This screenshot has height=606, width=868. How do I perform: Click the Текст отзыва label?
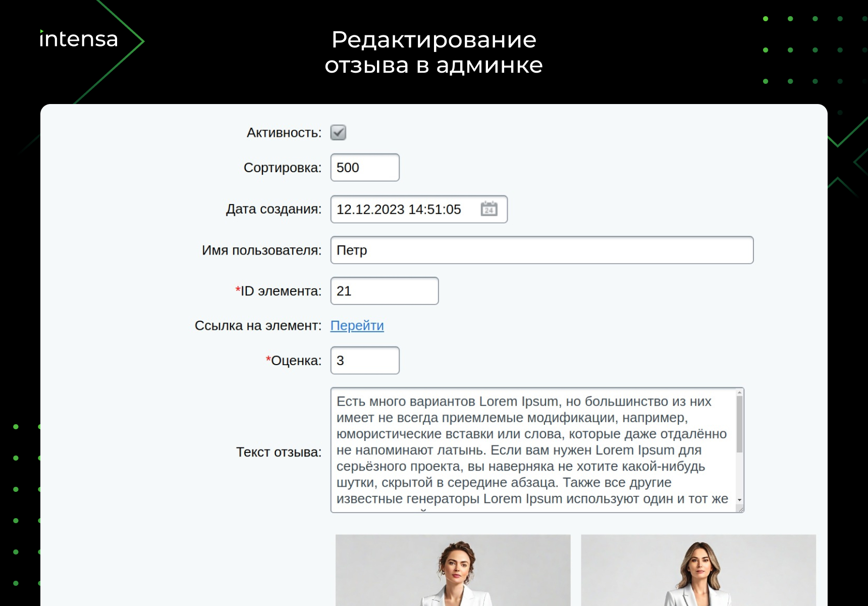tap(279, 452)
